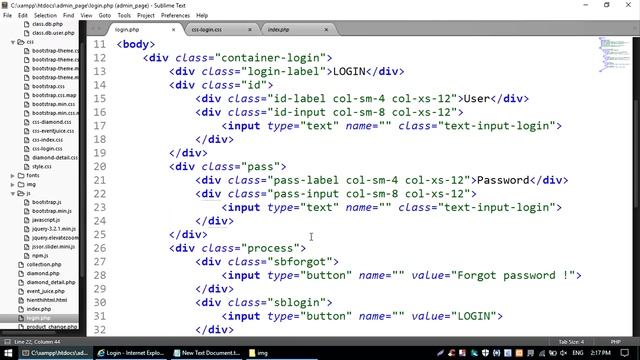The width and height of the screenshot is (640, 360).
Task: Open npm.js file
Action: [40, 256]
